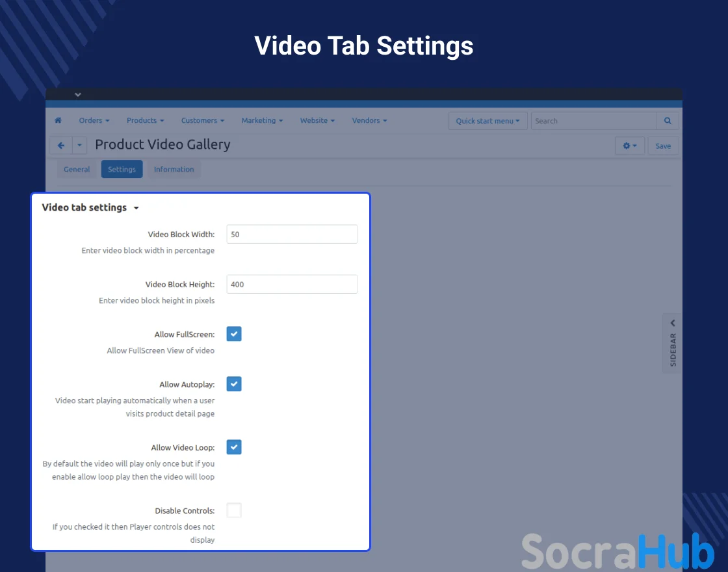Open the Vendors menu
This screenshot has width=728, height=572.
coord(369,120)
